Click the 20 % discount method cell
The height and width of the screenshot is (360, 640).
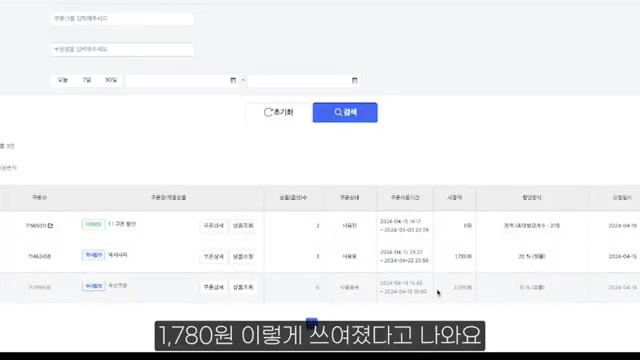coord(531,257)
